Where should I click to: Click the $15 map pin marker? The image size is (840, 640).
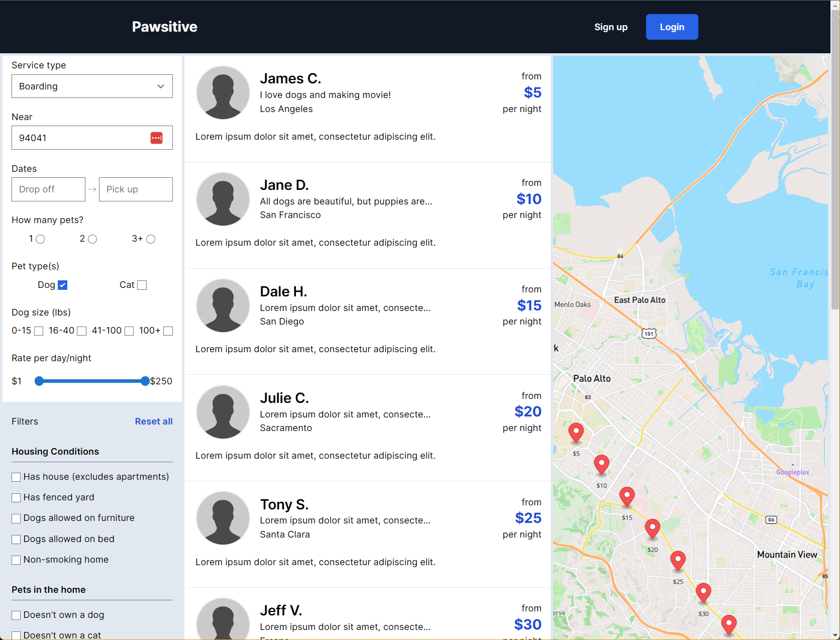coord(627,496)
